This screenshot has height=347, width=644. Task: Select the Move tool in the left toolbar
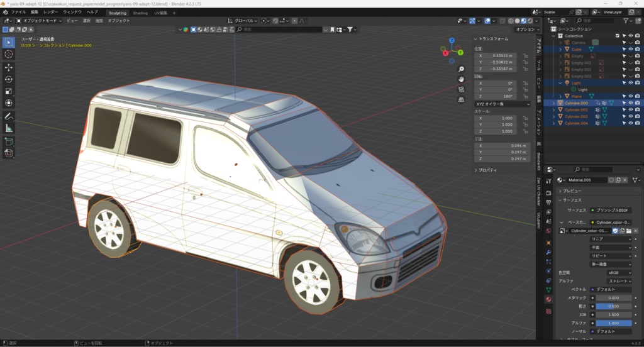click(x=9, y=67)
